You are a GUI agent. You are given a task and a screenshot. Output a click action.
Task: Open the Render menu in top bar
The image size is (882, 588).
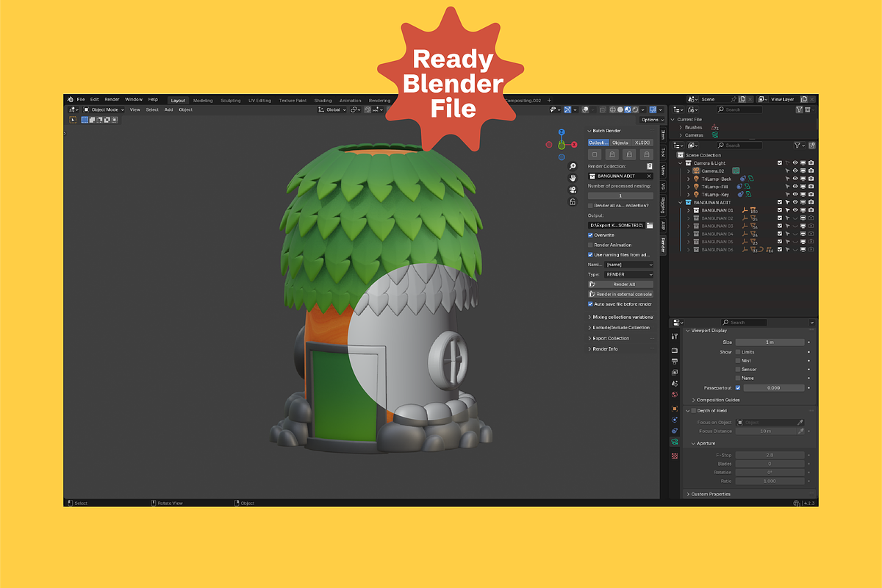pyautogui.click(x=112, y=99)
